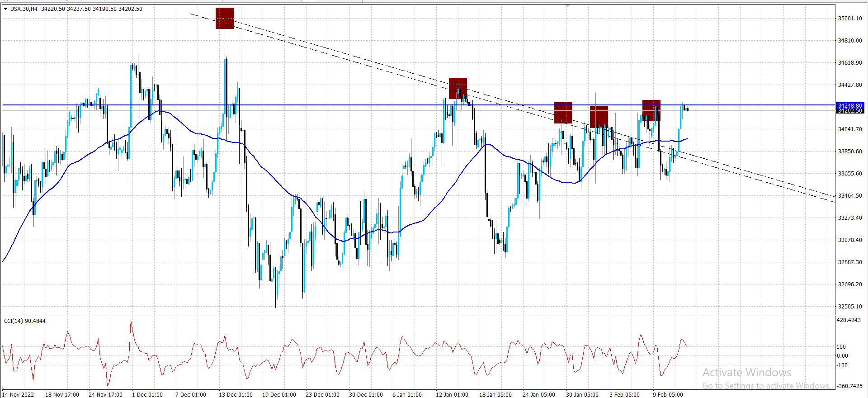Image resolution: width=868 pixels, height=398 pixels.
Task: Click the 14 Nov 2022 date label
Action: pyautogui.click(x=18, y=394)
